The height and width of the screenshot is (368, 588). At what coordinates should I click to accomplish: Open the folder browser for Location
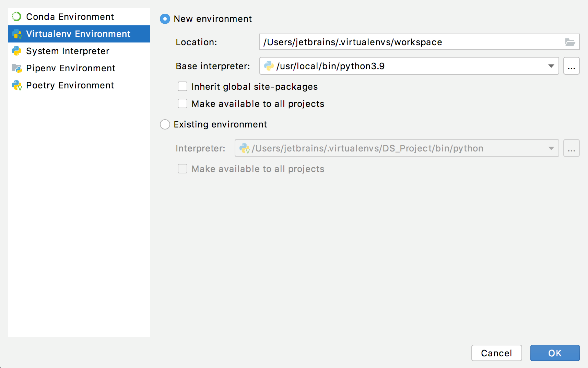coord(571,42)
